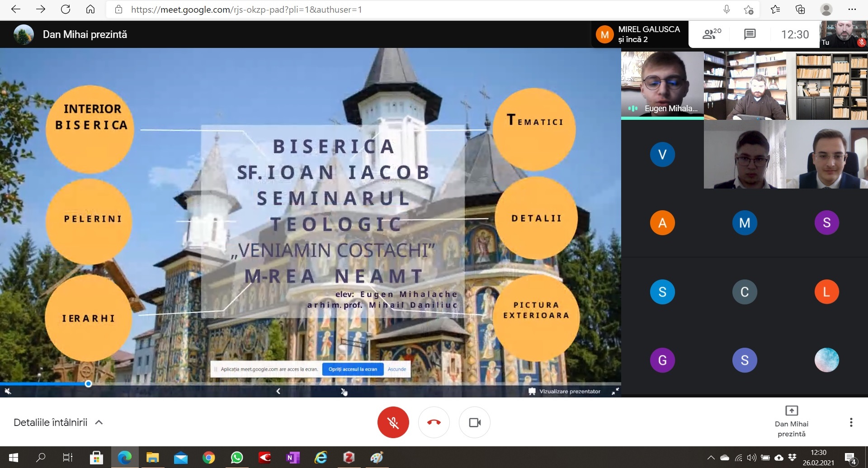
Task: Open WhatsApp from the taskbar
Action: click(x=236, y=458)
